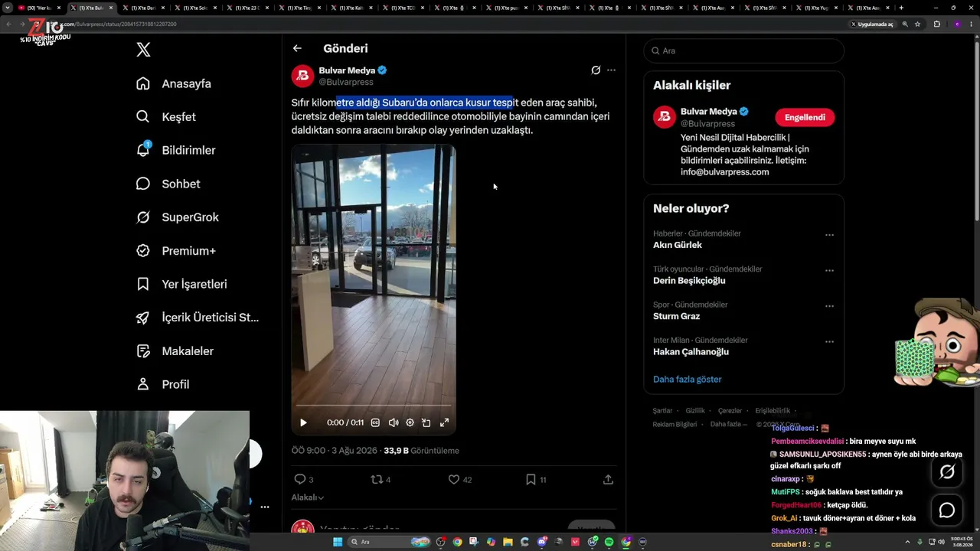Open Discord from taskbar
This screenshot has height=551, width=980.
(542, 542)
